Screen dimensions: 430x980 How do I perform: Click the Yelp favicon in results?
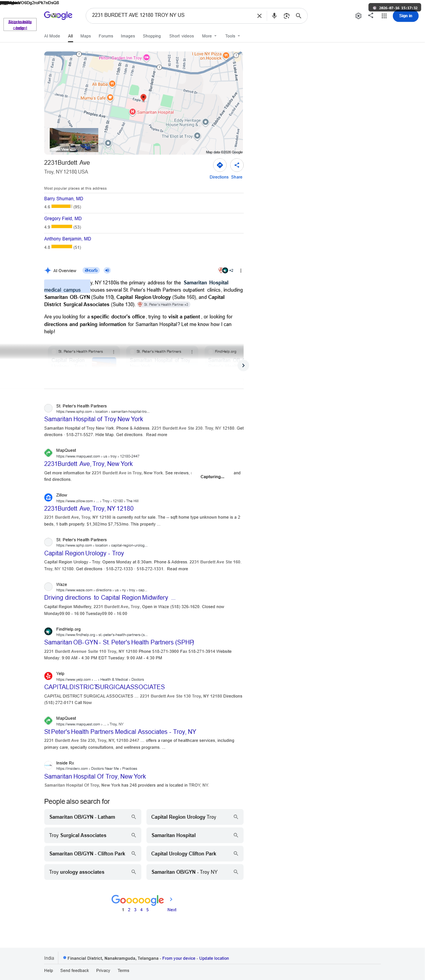coord(48,676)
